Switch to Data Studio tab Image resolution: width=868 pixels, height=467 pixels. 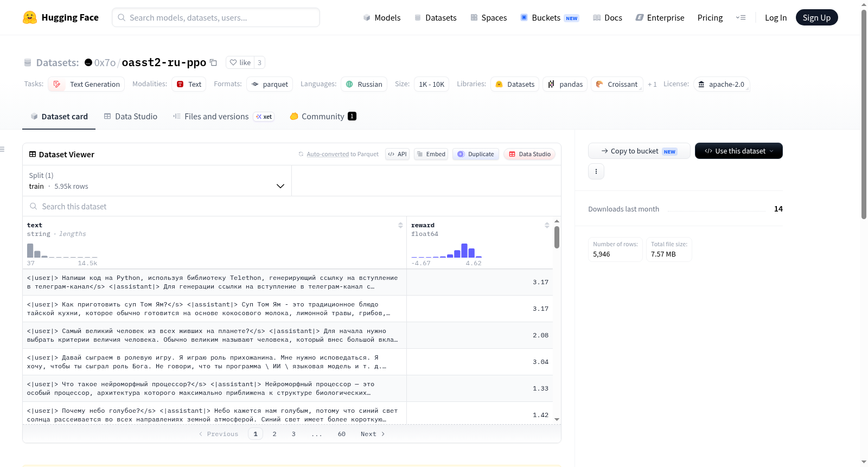click(131, 117)
